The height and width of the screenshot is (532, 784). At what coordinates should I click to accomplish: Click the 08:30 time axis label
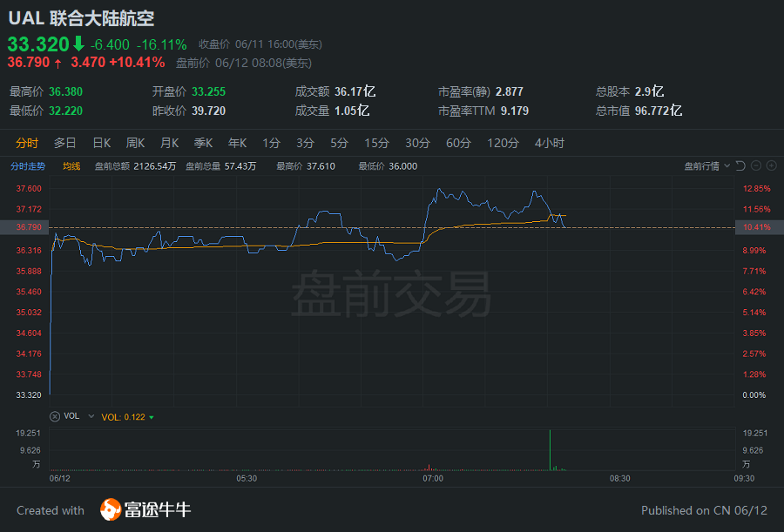tap(619, 479)
